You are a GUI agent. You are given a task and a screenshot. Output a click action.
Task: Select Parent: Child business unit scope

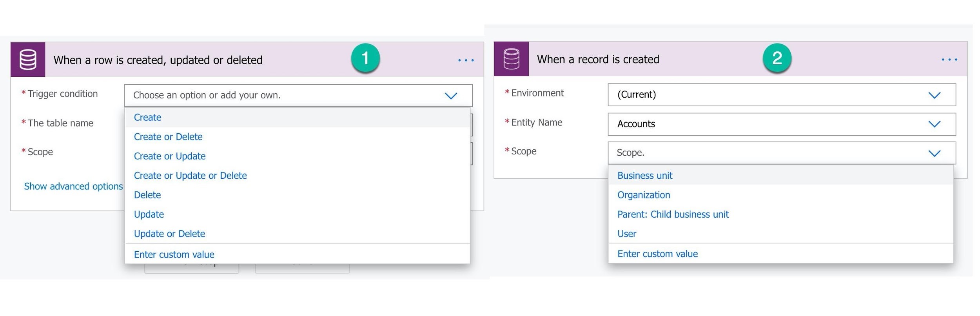pos(780,214)
